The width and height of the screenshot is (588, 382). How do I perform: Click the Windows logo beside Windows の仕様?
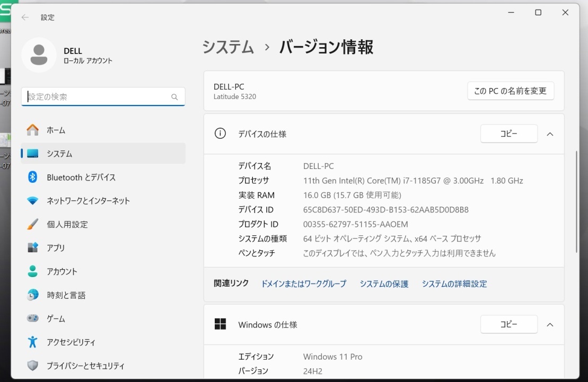click(220, 324)
